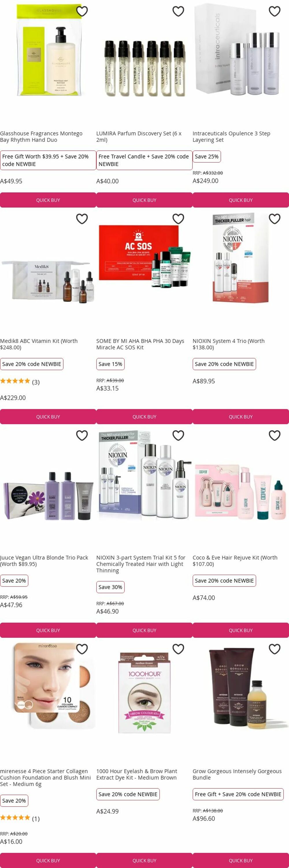
Task: View the NIOXIN System 4 Trio image
Action: coord(240,258)
